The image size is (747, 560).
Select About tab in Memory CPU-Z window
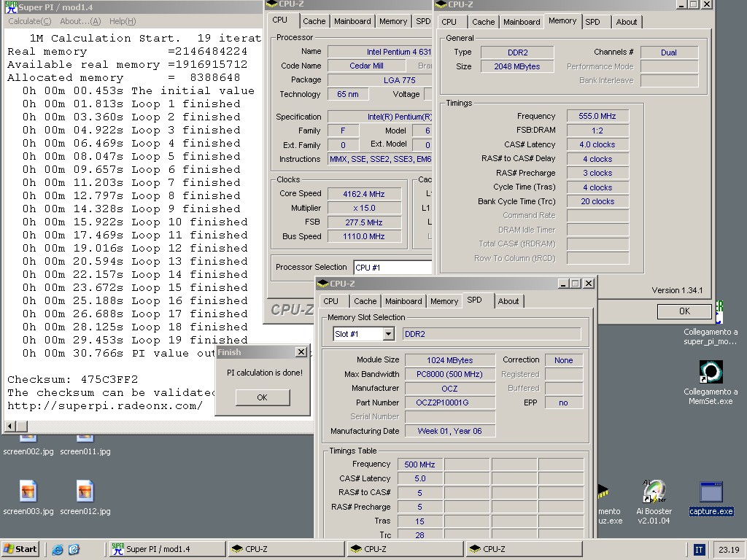(x=626, y=21)
